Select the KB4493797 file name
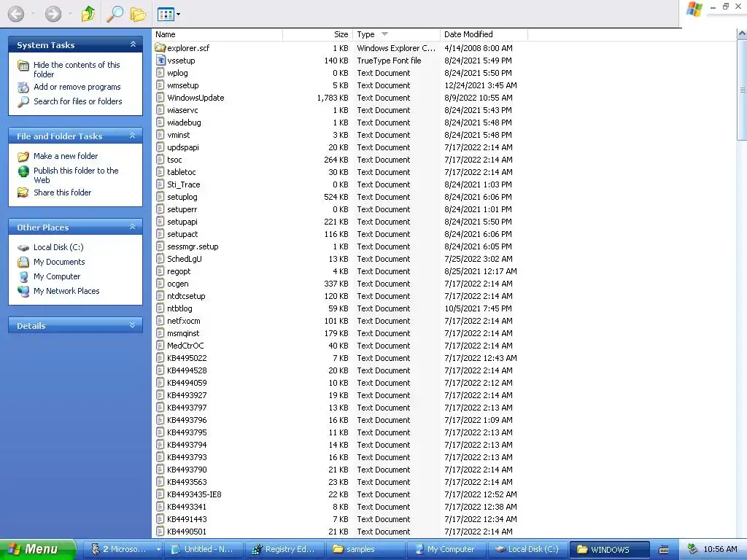The image size is (747, 560). 187,407
